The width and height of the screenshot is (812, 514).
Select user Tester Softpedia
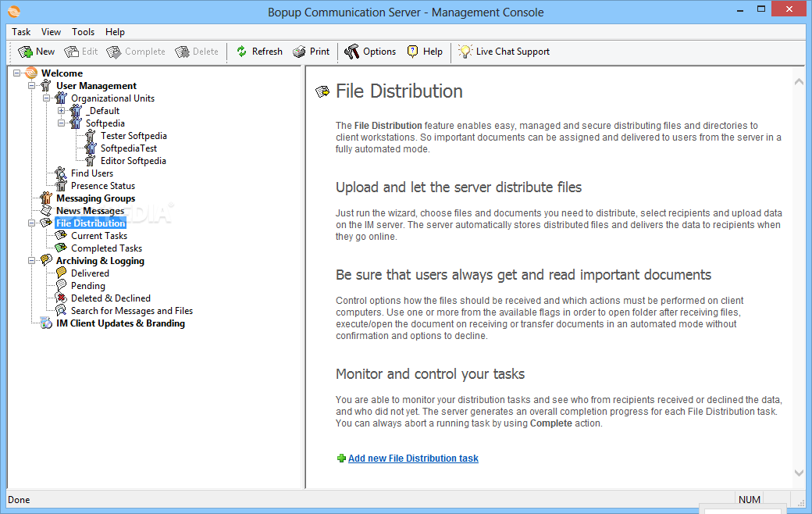(x=134, y=136)
